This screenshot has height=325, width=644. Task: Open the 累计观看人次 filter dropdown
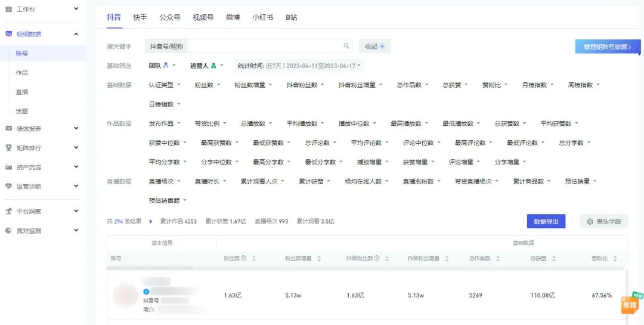point(262,181)
